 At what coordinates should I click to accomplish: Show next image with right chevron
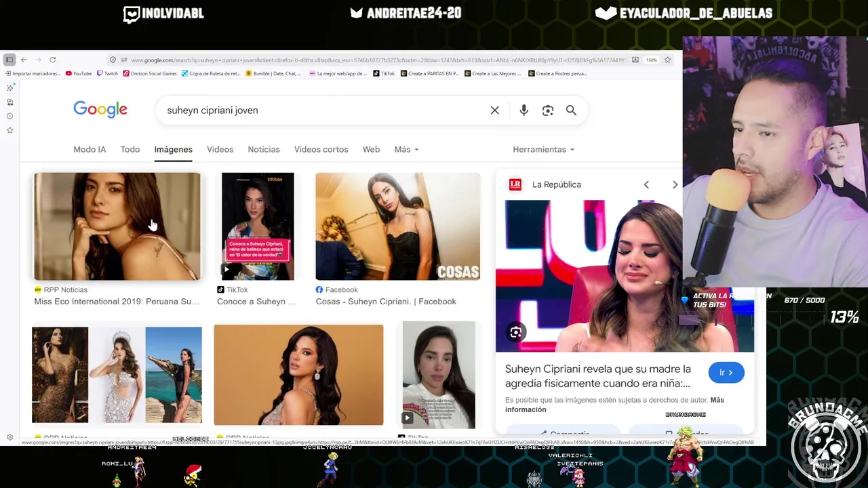[x=675, y=184]
